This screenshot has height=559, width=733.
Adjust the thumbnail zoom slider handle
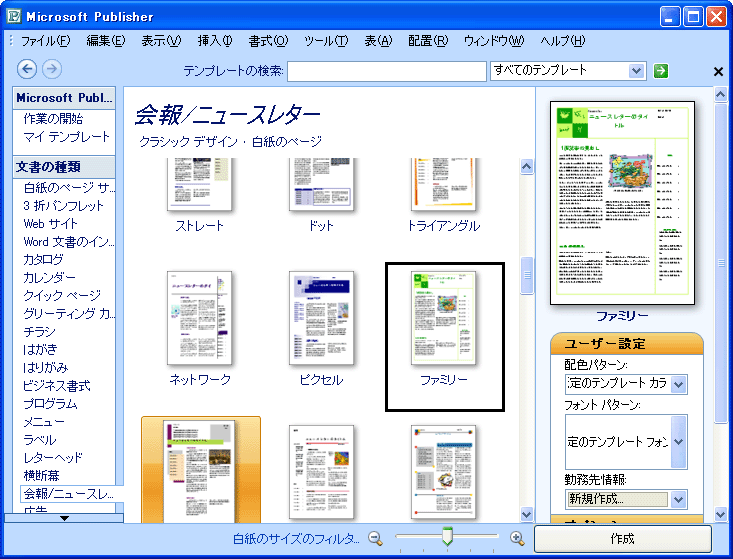pos(447,537)
